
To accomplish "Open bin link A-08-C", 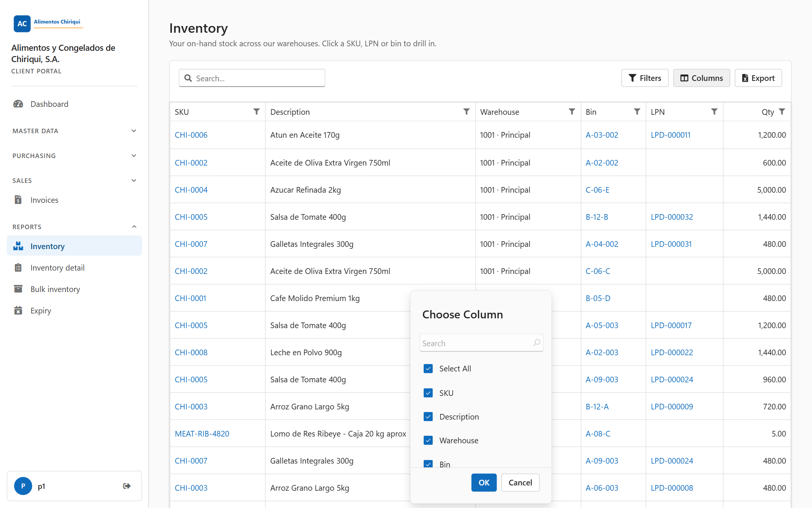I will point(598,433).
